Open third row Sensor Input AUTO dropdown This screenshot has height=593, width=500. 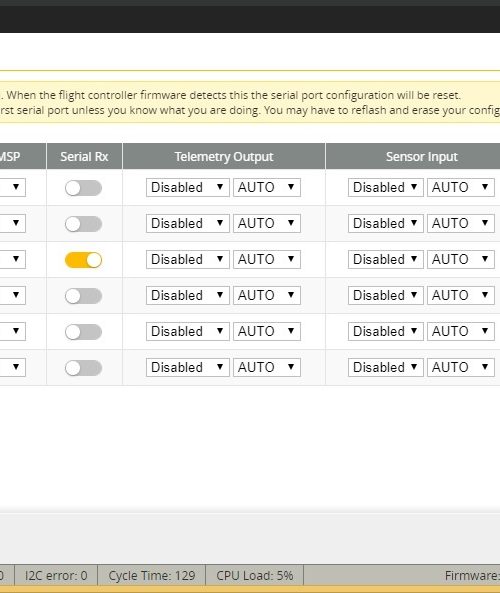[x=461, y=259]
